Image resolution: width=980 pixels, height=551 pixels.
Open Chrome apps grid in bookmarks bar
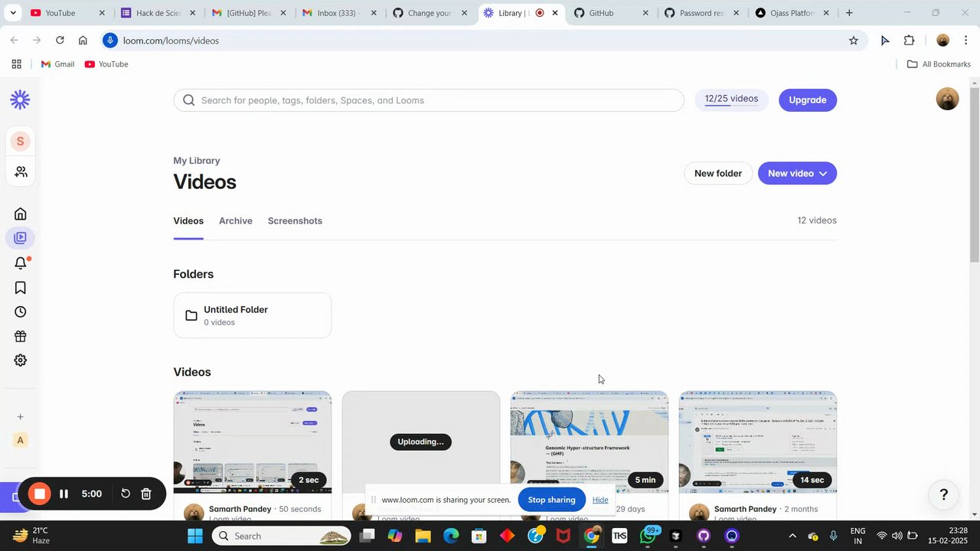pyautogui.click(x=17, y=64)
